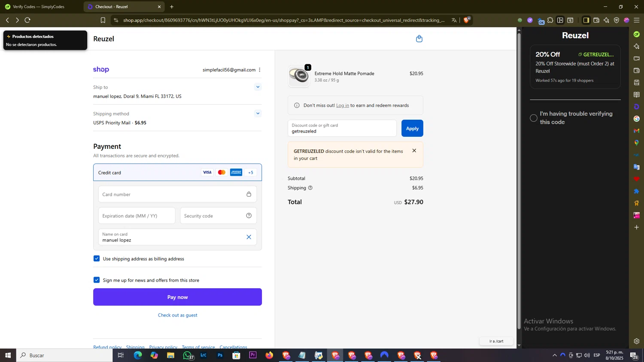Open sidebar settings gear

pos(637,341)
